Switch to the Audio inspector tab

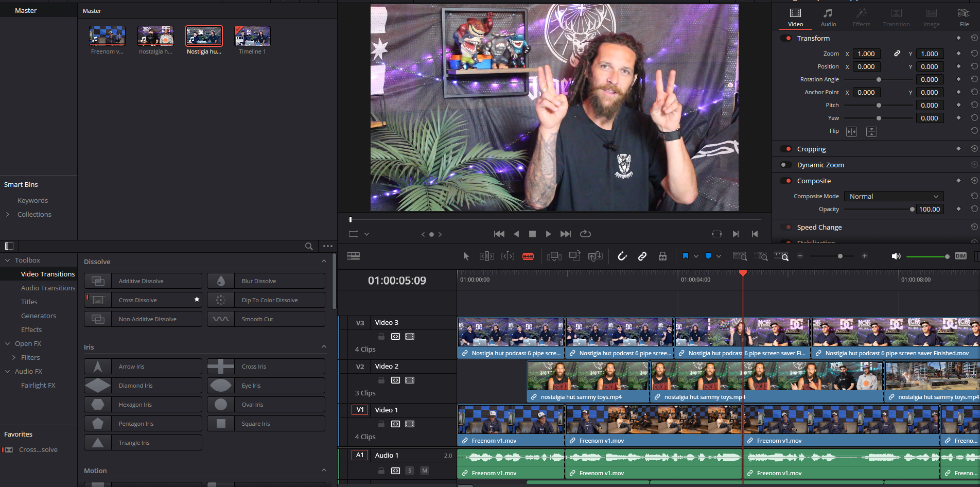point(828,18)
